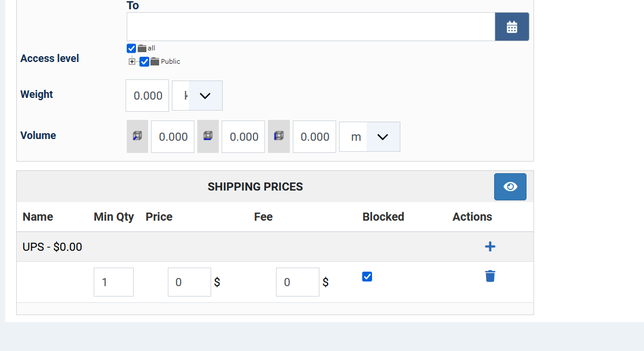Click the eye icon in Shipping Prices header
Screen dimensions: 644x351
[x=510, y=187]
